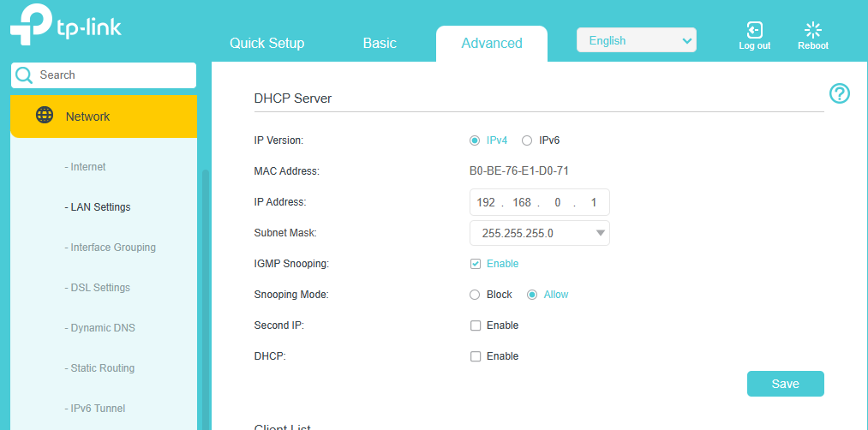The height and width of the screenshot is (430, 868).
Task: Click the first IP Address octet field
Action: coord(485,203)
